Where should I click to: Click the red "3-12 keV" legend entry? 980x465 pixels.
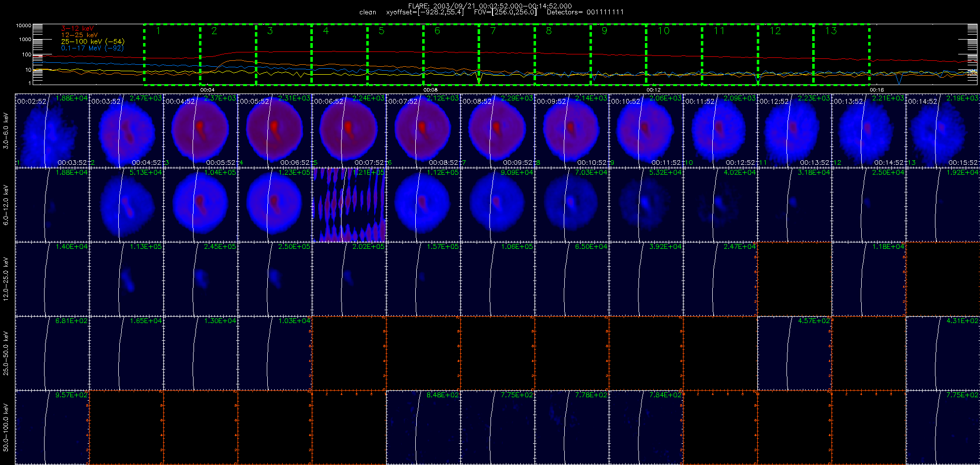click(77, 29)
